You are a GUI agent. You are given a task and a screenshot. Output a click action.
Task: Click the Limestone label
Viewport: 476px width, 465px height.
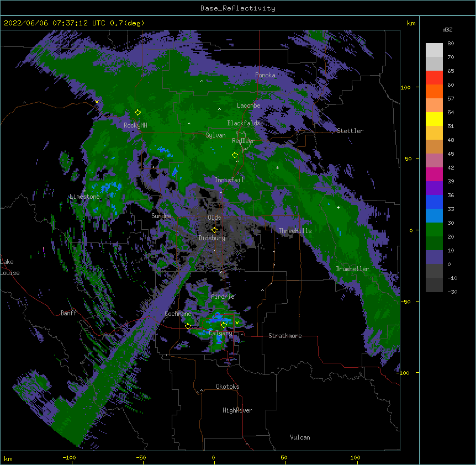point(84,197)
